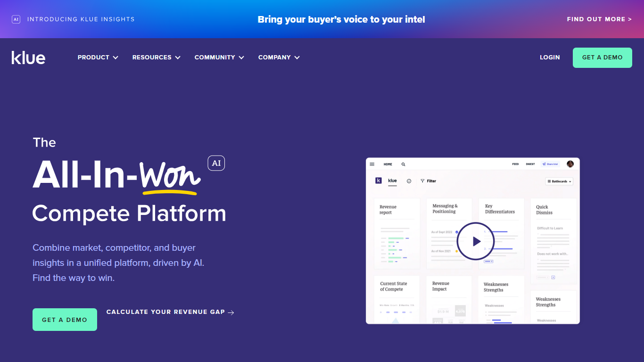Open the Key Differentiators card
This screenshot has height=362, width=644.
(x=501, y=233)
